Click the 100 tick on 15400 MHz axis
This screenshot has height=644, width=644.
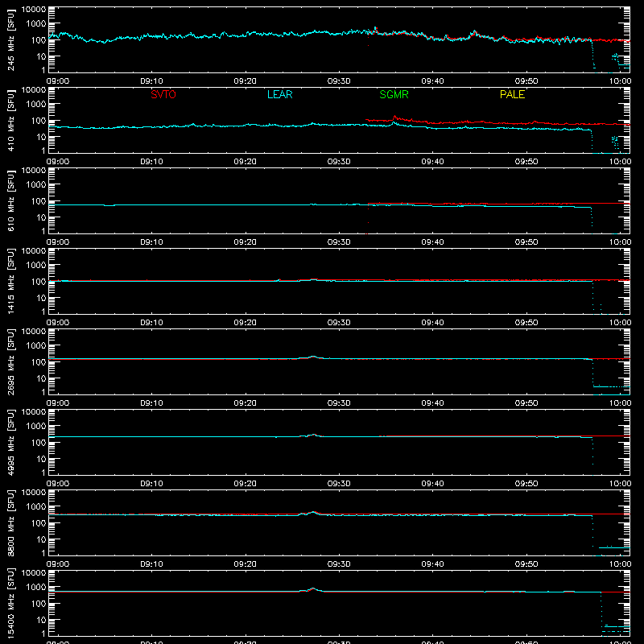[39, 603]
